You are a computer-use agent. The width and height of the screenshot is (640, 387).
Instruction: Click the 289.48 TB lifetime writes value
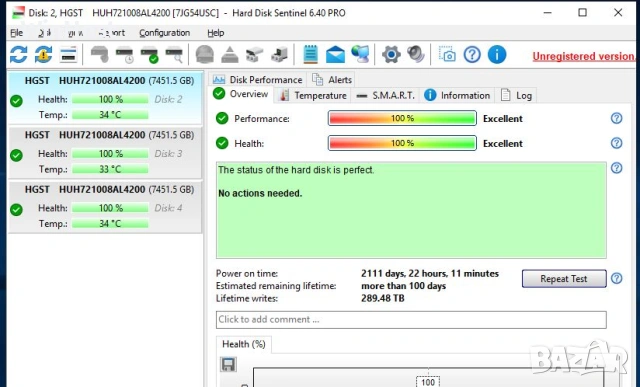pyautogui.click(x=383, y=298)
